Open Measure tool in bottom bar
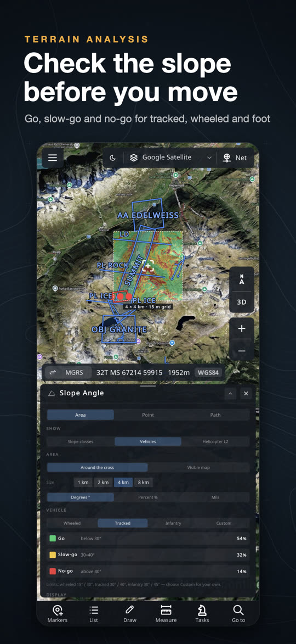Viewport: 296px width, 644px height. point(166,614)
